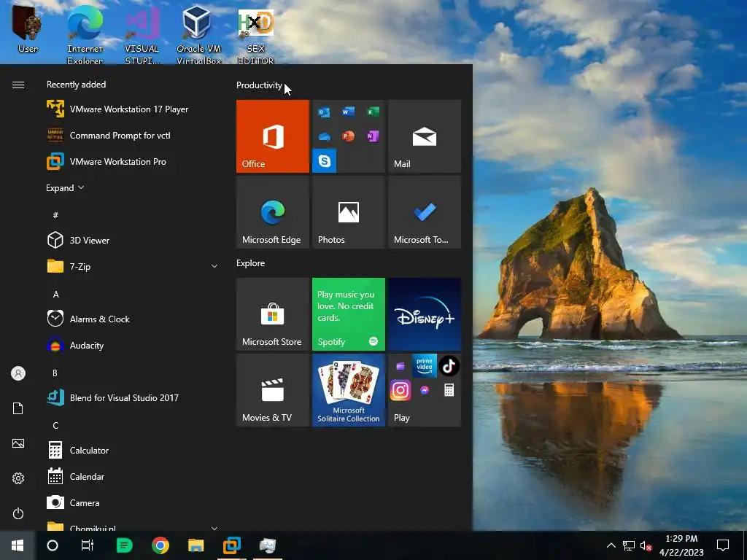747x560 pixels.
Task: Open Word icon in tile folder
Action: pyautogui.click(x=348, y=112)
